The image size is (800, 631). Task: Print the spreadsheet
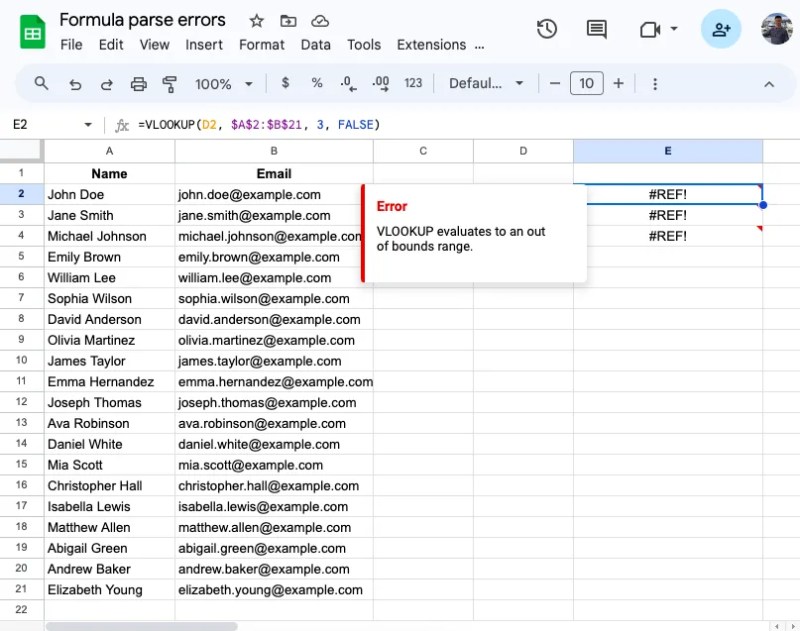(x=138, y=84)
